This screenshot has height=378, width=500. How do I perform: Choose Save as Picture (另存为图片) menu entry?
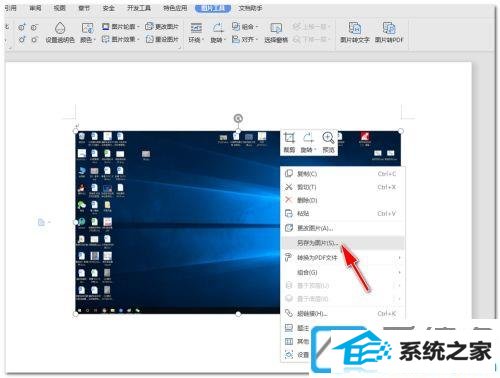coord(343,243)
